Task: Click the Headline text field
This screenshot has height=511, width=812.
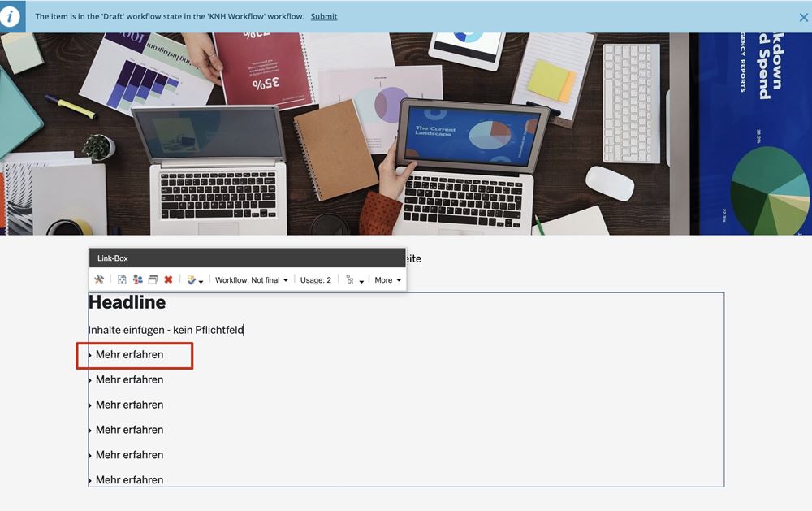Action: pos(127,303)
